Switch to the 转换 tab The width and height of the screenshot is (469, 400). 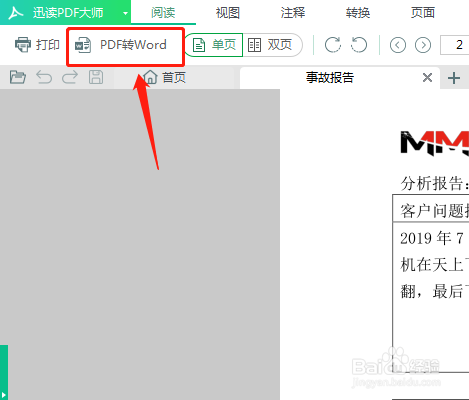point(358,13)
